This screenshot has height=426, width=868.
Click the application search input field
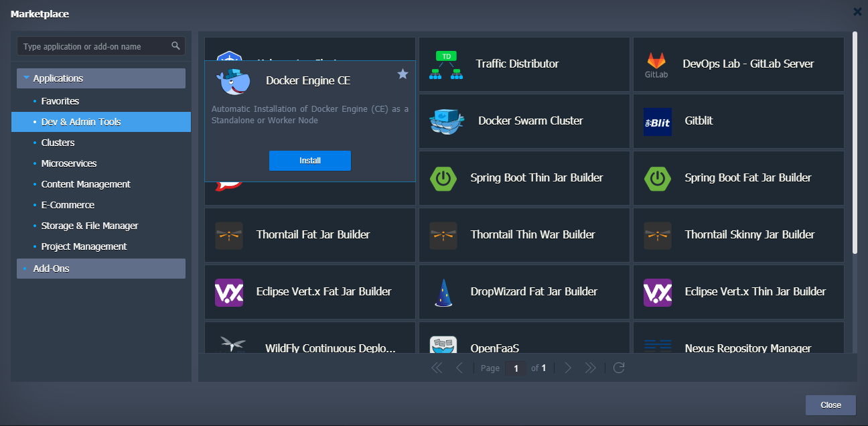(x=94, y=46)
